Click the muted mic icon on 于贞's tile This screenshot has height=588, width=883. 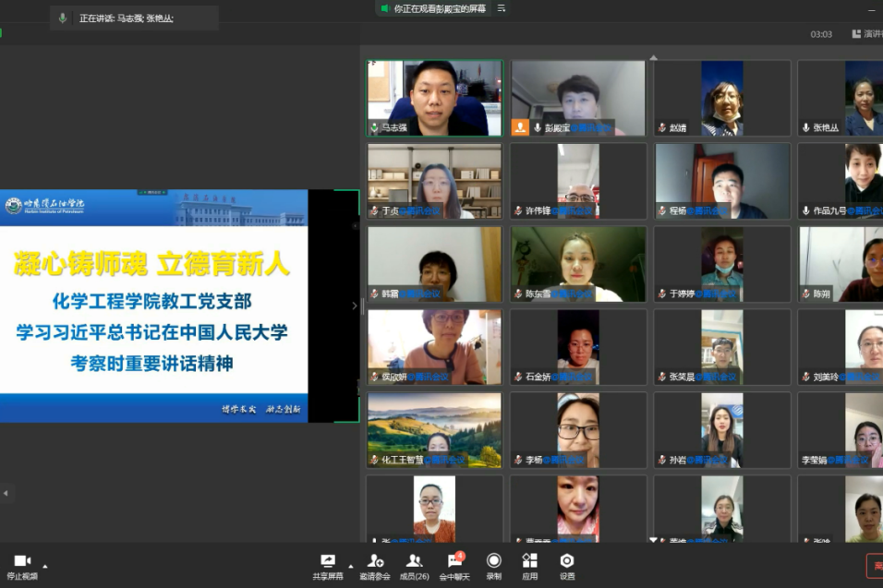(x=374, y=211)
